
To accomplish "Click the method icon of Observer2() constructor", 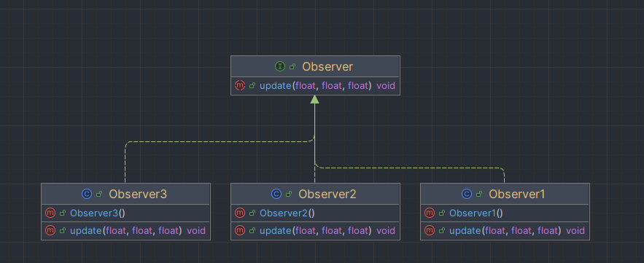I will 240,213.
